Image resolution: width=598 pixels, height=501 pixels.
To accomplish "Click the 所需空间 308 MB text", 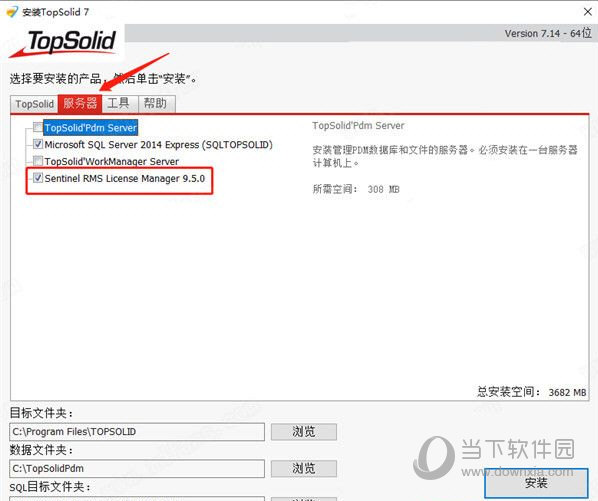I will (356, 189).
